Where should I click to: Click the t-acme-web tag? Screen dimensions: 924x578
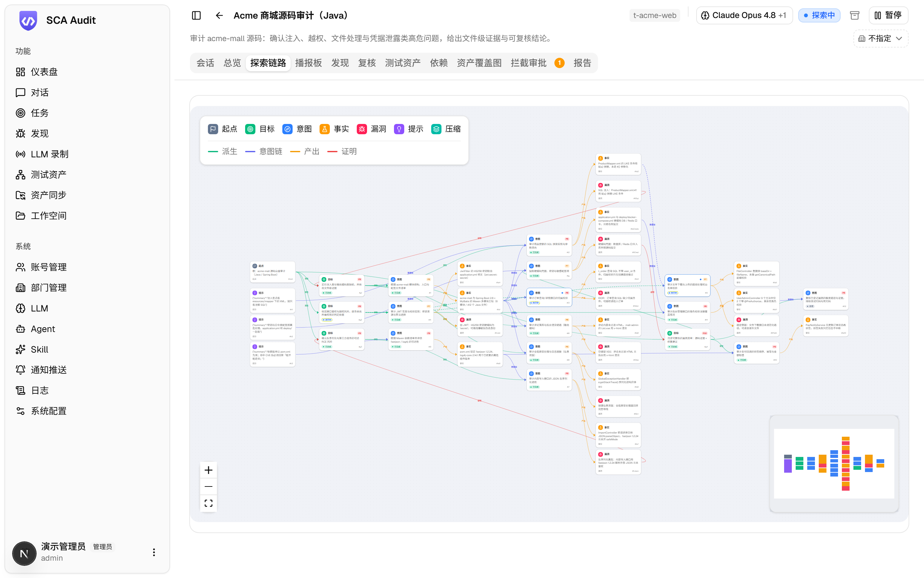point(654,15)
